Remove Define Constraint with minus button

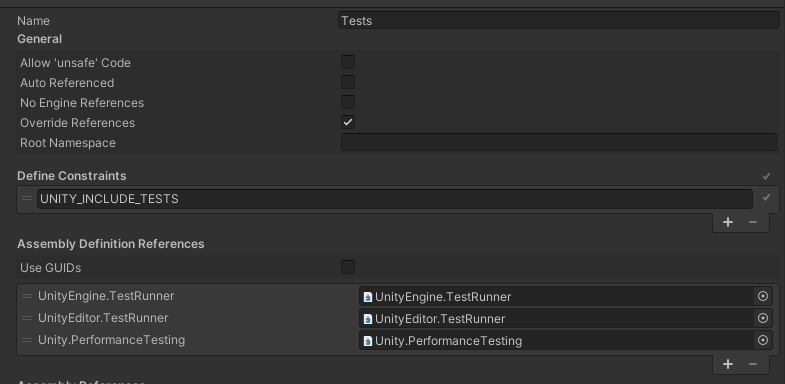click(x=753, y=222)
